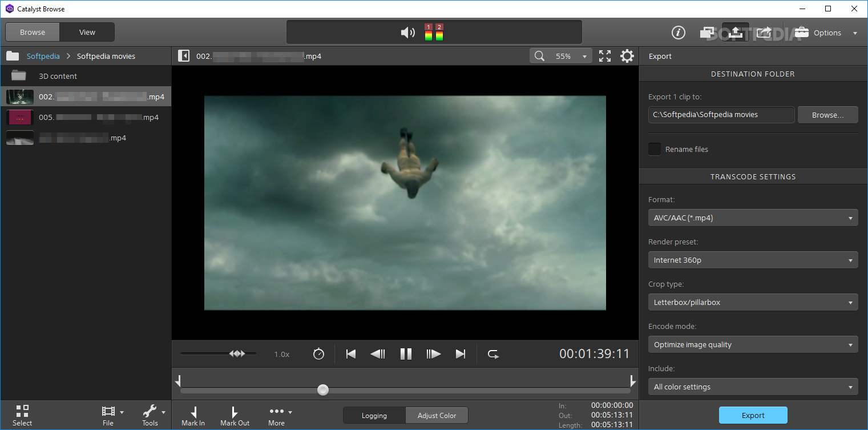Click the Browse... button
This screenshot has width=868, height=430.
(827, 114)
